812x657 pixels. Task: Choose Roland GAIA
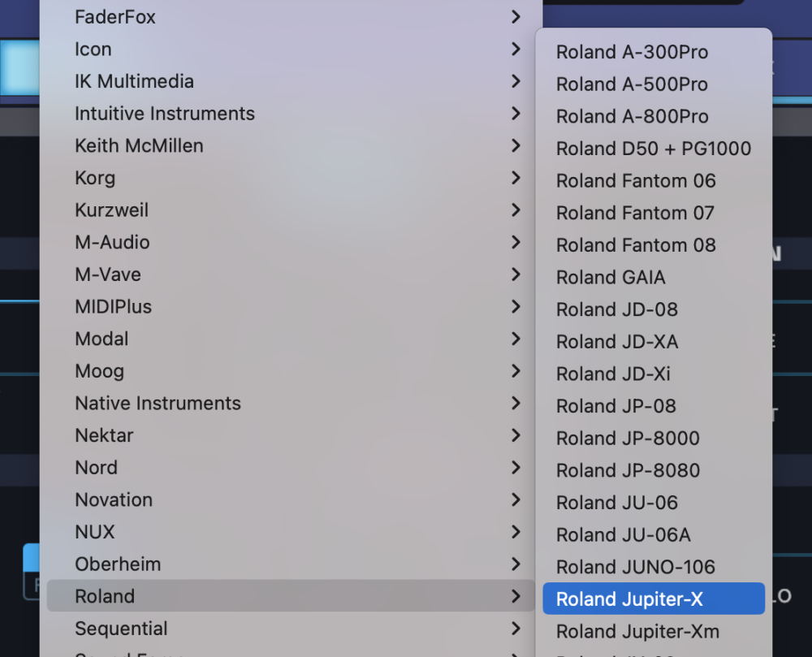[x=654, y=277]
